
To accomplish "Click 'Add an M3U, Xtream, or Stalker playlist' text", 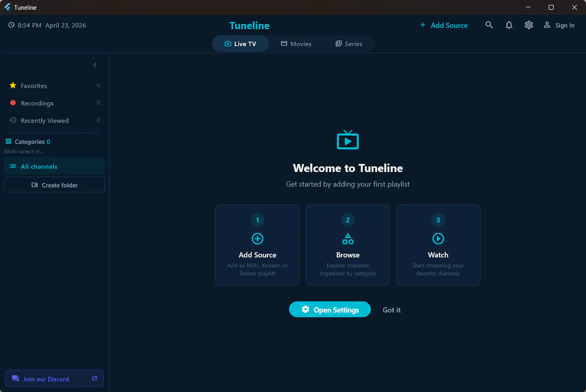I will click(257, 269).
